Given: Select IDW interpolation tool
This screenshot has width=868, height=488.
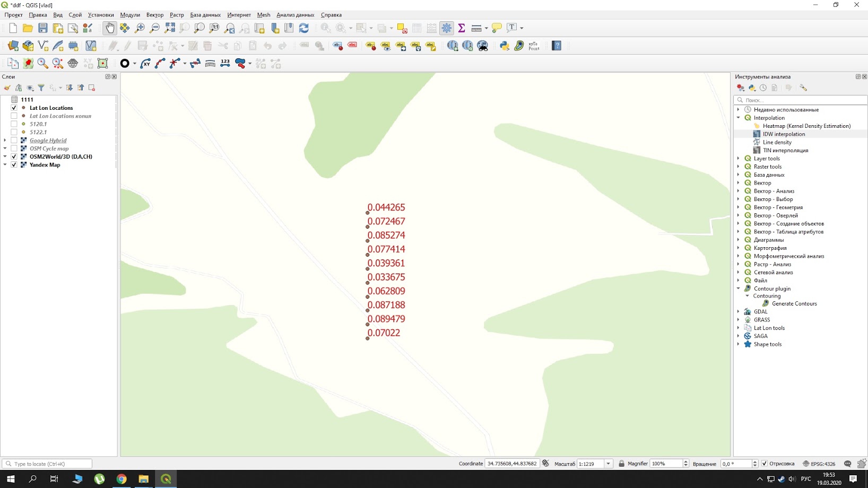Looking at the screenshot, I should click(784, 134).
